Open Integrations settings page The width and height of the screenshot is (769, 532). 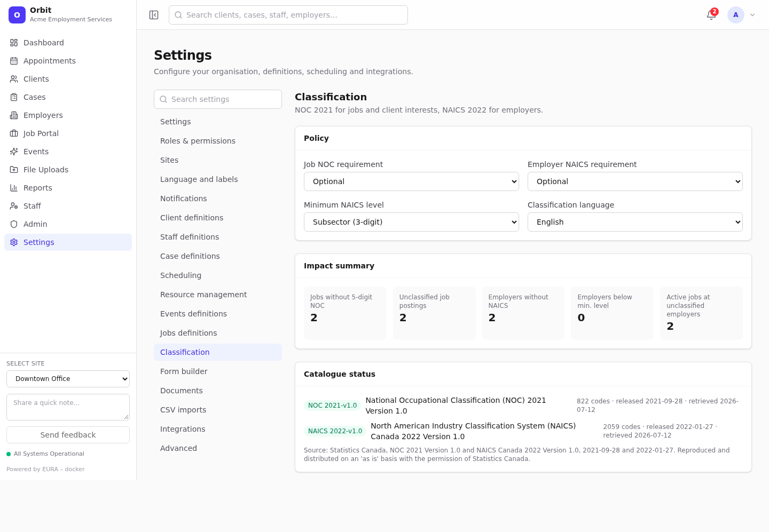tap(218, 429)
